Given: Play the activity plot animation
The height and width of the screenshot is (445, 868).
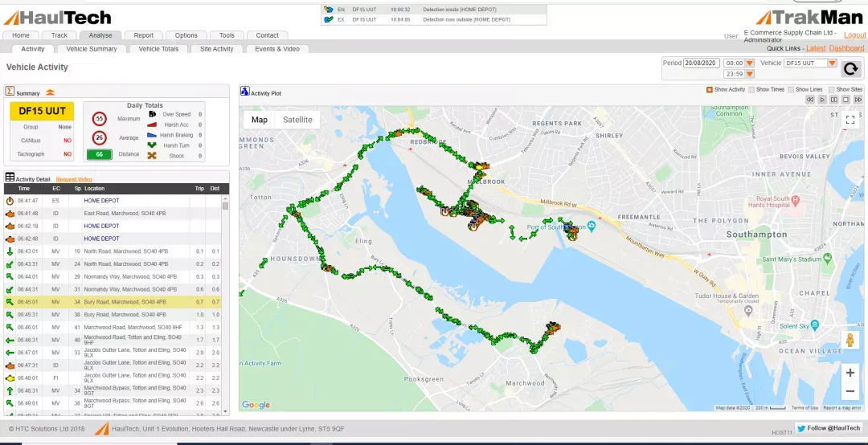Looking at the screenshot, I should click(x=822, y=100).
